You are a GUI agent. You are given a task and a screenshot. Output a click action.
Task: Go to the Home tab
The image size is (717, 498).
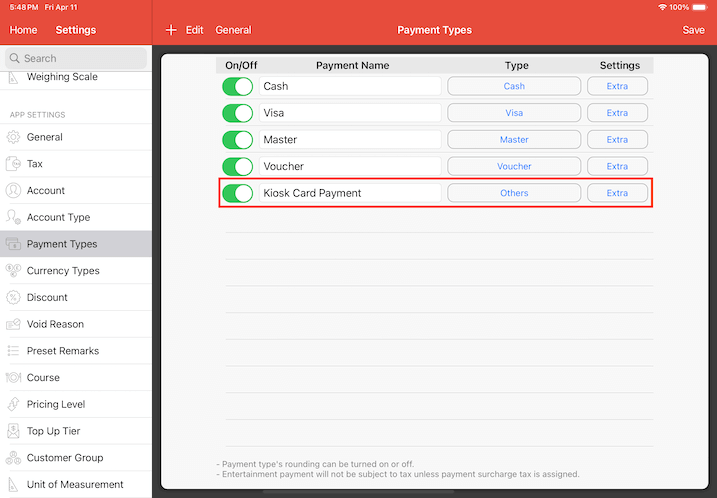[x=24, y=30]
